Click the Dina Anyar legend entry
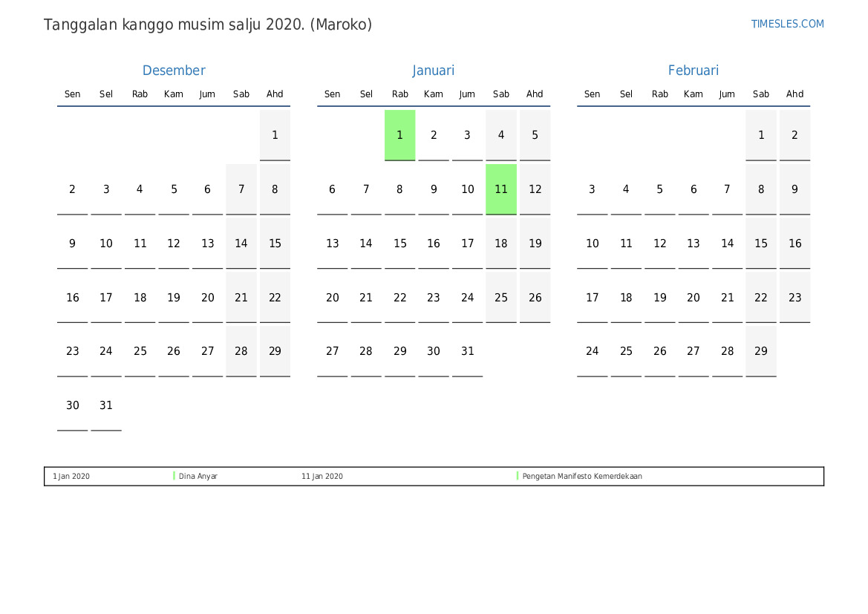 click(x=198, y=476)
